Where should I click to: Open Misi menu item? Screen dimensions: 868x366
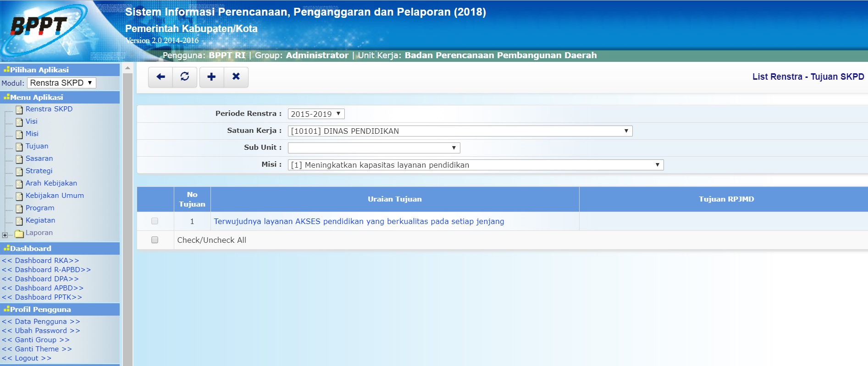[x=32, y=134]
